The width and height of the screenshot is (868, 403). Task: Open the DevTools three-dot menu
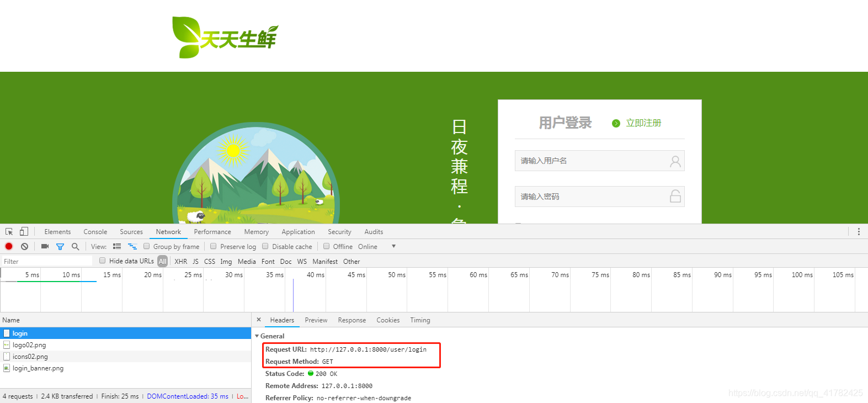tap(859, 232)
